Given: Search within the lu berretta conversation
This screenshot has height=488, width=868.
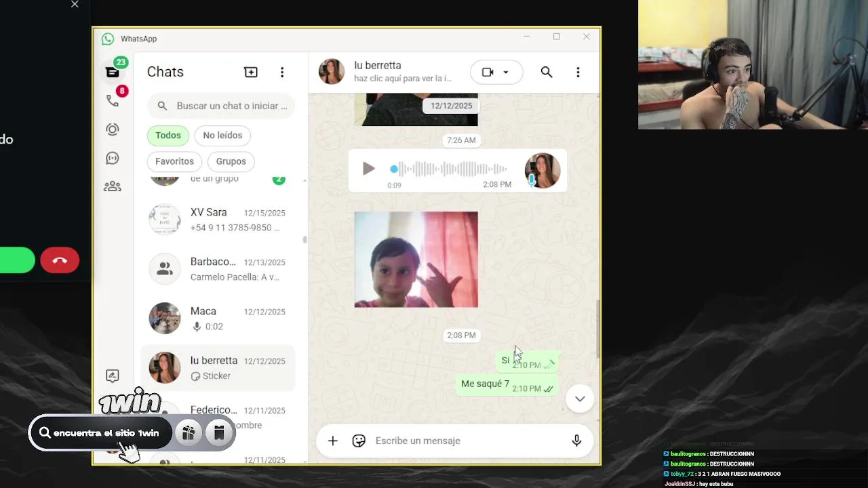Looking at the screenshot, I should [547, 72].
